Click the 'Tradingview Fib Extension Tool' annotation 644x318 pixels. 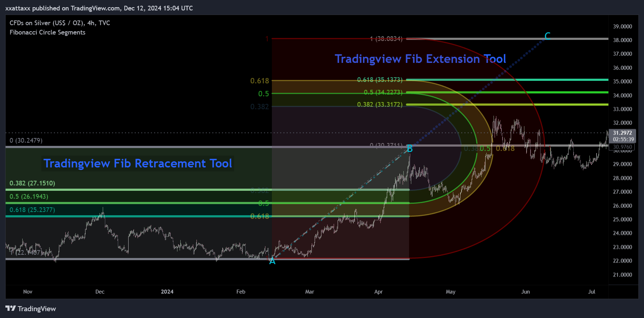point(420,59)
